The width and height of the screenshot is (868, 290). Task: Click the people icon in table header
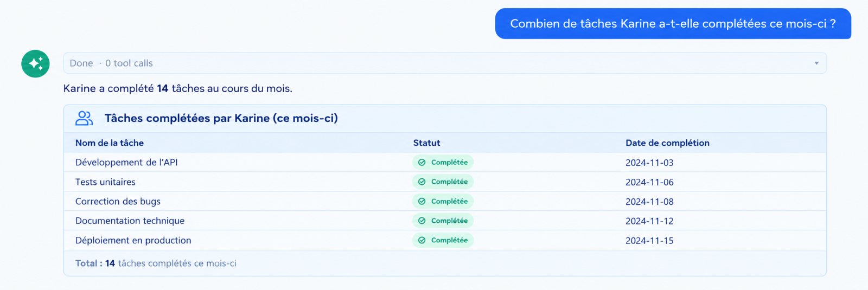[x=84, y=118]
